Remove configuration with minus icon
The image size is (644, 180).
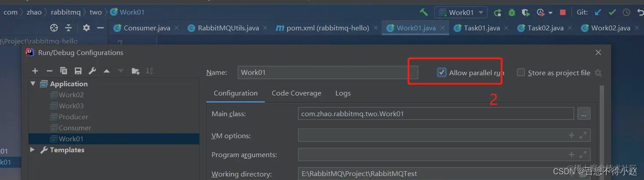(x=49, y=71)
